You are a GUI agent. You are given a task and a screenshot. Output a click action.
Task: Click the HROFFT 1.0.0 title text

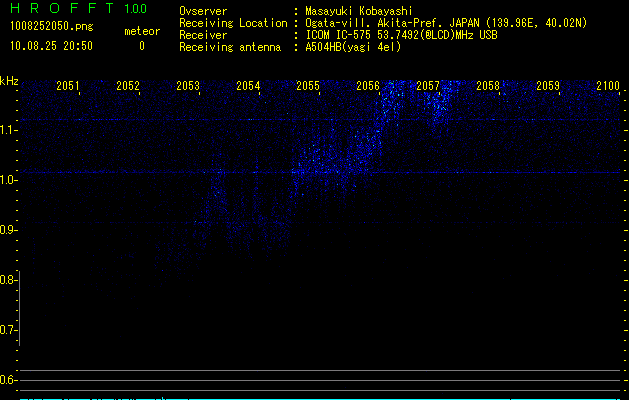click(x=79, y=8)
